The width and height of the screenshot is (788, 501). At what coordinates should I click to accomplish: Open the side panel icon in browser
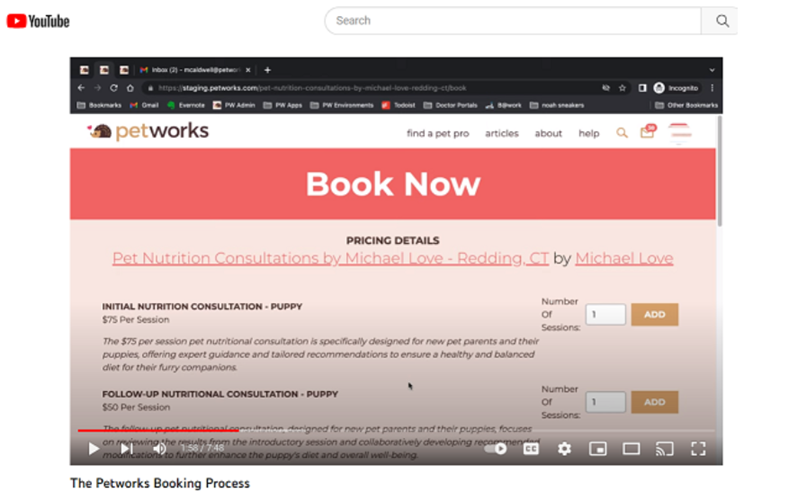[x=642, y=88]
